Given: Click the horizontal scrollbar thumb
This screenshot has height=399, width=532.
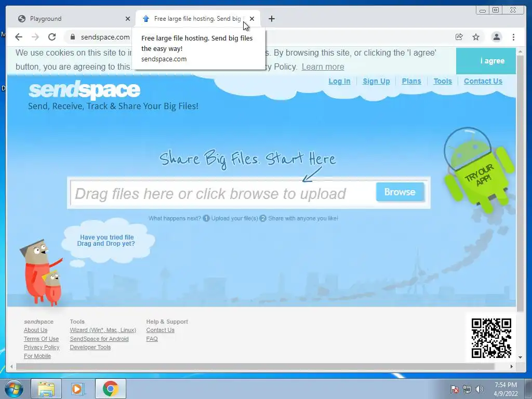Looking at the screenshot, I should coord(255,366).
